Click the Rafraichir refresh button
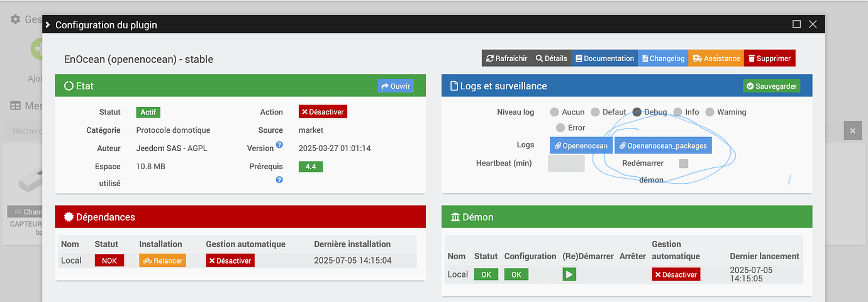 (x=506, y=58)
